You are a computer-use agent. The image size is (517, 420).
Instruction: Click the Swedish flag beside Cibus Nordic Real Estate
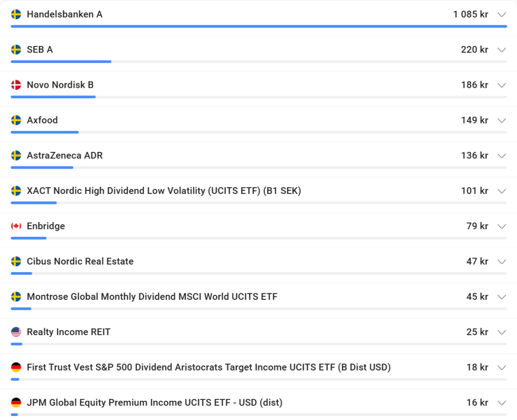pos(16,261)
